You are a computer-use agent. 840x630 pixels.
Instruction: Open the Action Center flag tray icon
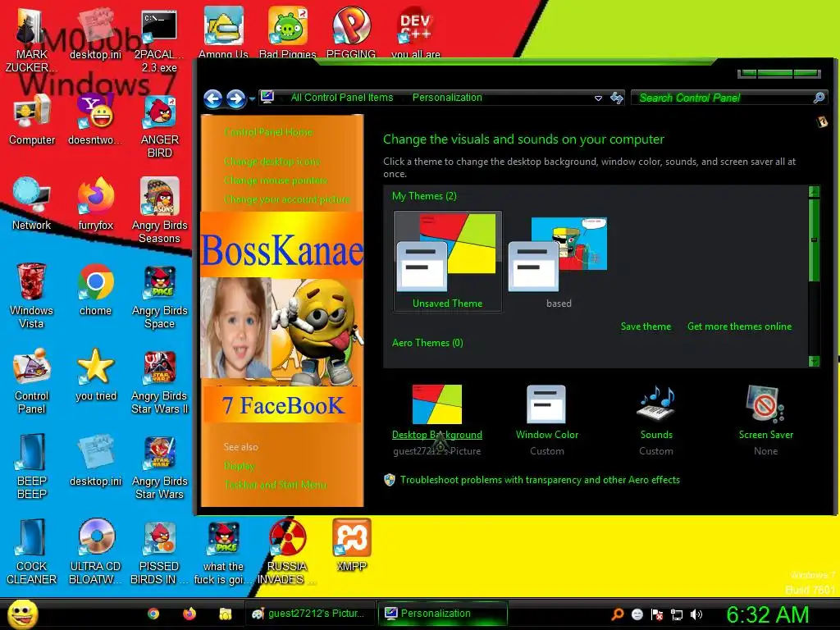click(657, 614)
